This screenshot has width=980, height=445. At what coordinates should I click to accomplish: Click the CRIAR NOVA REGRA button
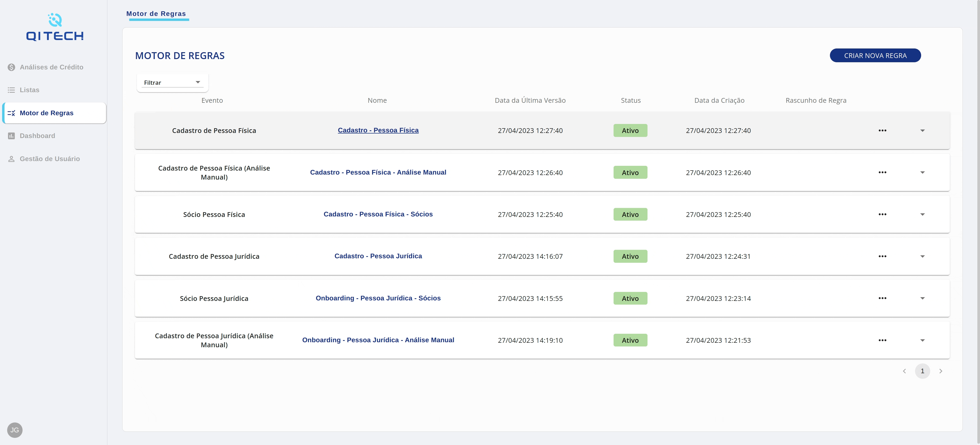click(x=875, y=55)
